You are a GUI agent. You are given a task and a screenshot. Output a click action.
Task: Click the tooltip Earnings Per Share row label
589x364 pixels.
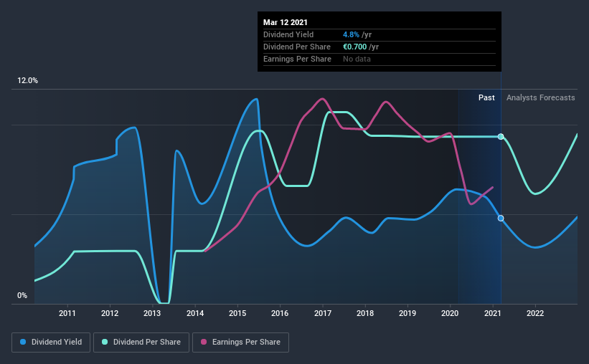297,59
